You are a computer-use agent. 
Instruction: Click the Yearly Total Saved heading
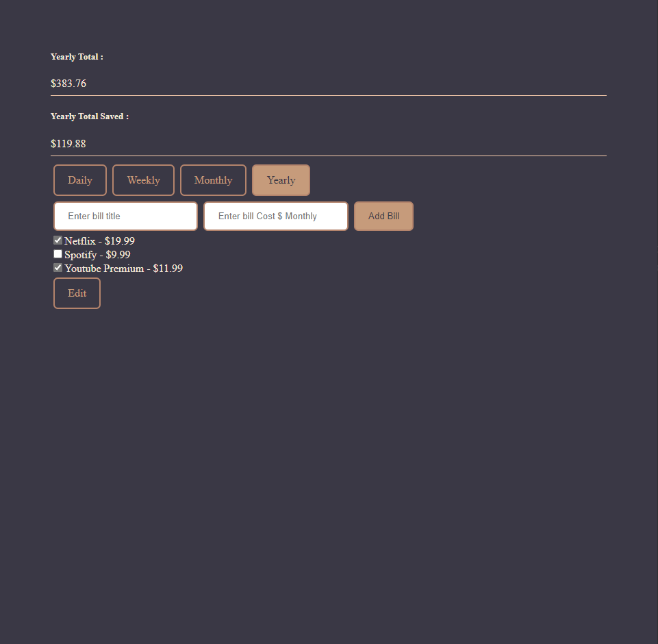point(90,116)
